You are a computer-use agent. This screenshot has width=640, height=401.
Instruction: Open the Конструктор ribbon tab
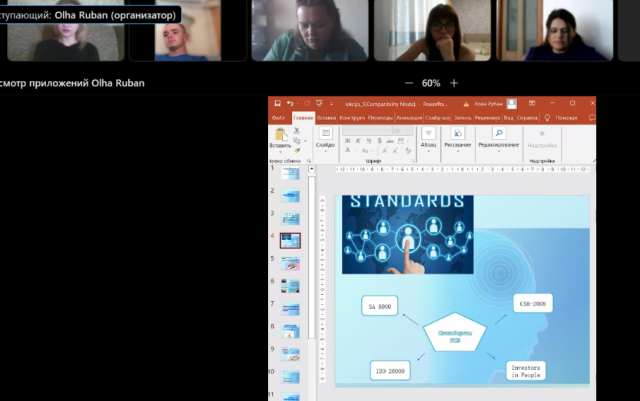[352, 118]
